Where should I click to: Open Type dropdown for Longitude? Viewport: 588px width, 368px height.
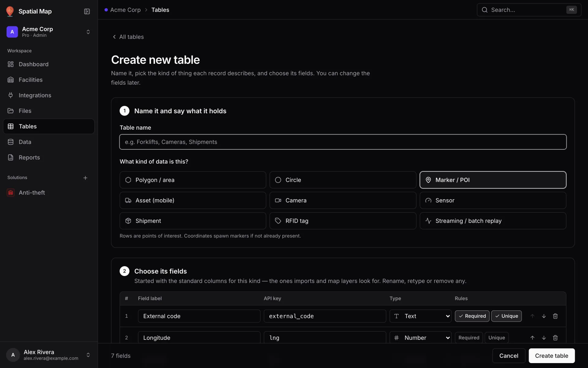[x=420, y=338]
